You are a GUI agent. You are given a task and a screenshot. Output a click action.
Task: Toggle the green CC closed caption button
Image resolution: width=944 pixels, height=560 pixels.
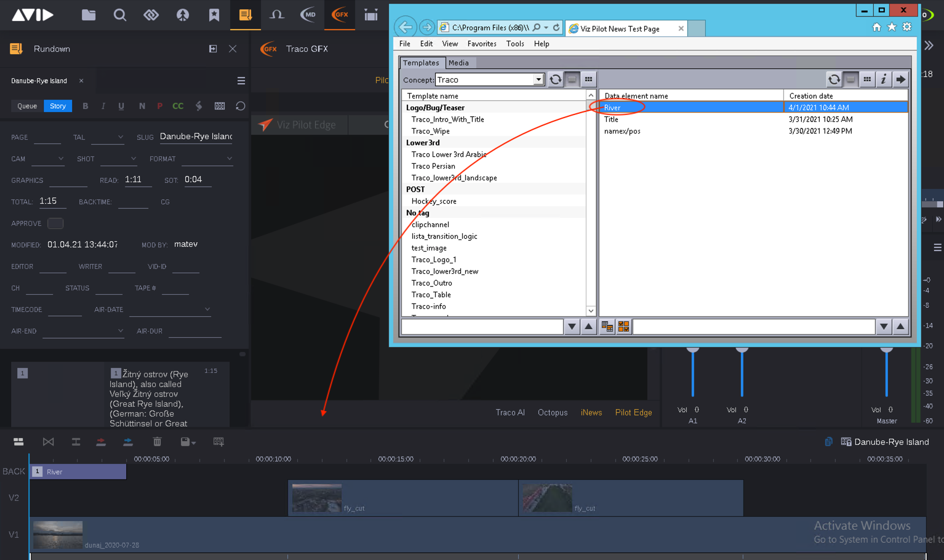point(178,106)
